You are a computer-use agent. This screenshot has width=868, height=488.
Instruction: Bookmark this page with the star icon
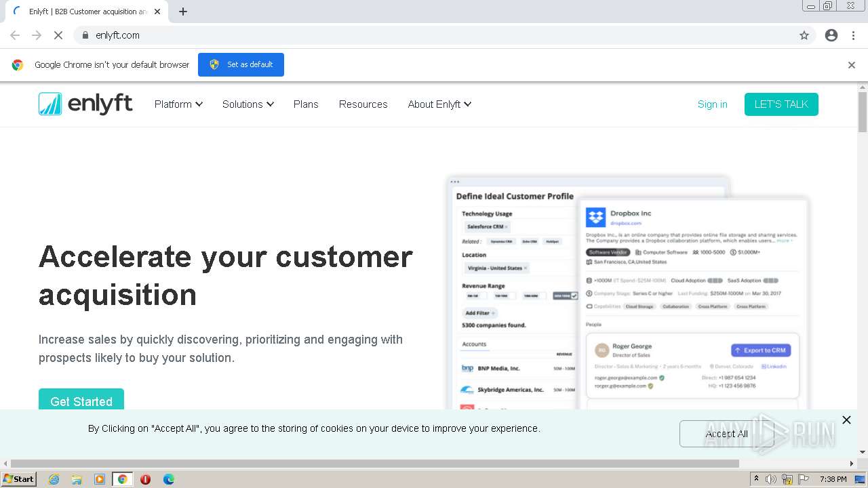[x=804, y=35]
